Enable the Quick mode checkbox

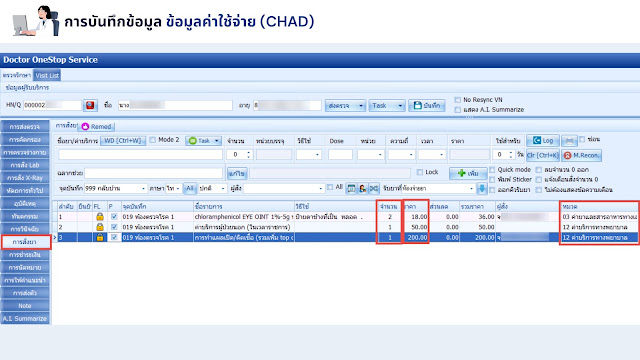(x=492, y=169)
